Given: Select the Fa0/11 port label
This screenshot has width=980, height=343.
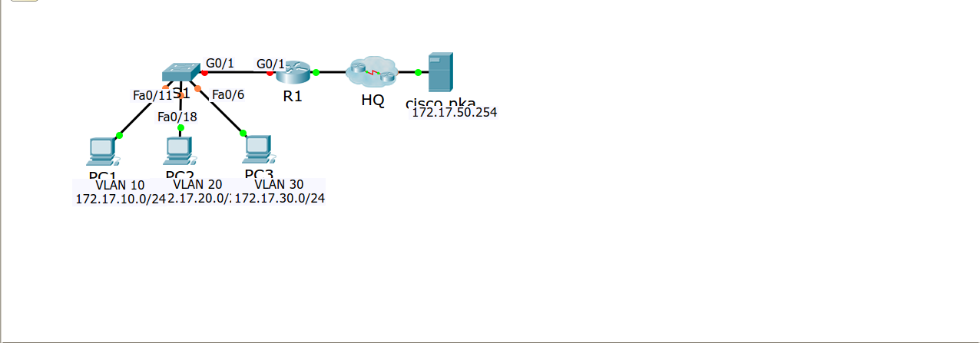Looking at the screenshot, I should 152,96.
